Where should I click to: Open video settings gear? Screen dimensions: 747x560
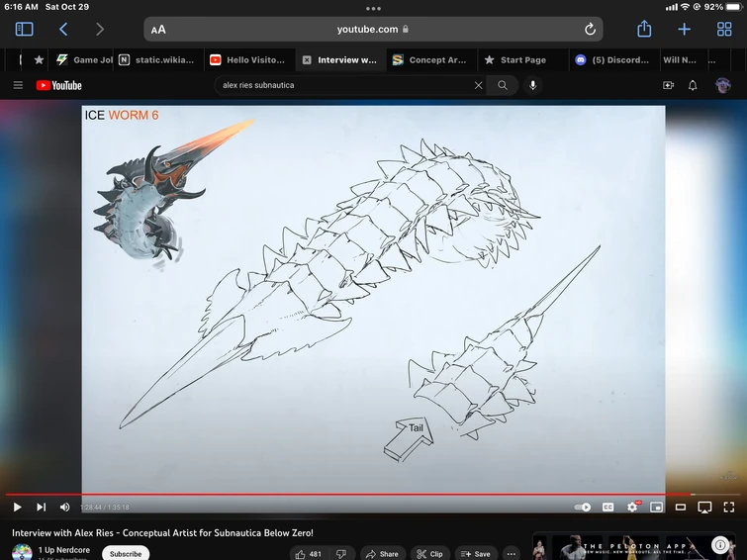(632, 507)
